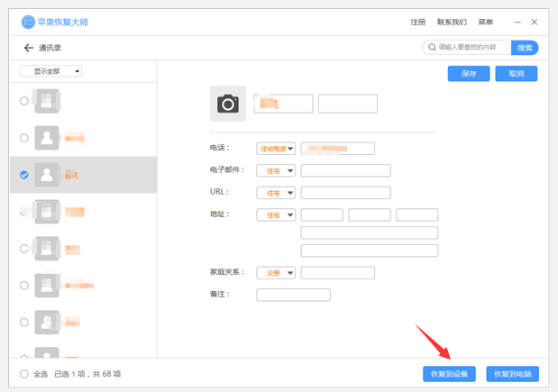Viewport: 558px width, 392px height.
Task: Click the back arrow next to 通讯录
Action: coord(29,48)
